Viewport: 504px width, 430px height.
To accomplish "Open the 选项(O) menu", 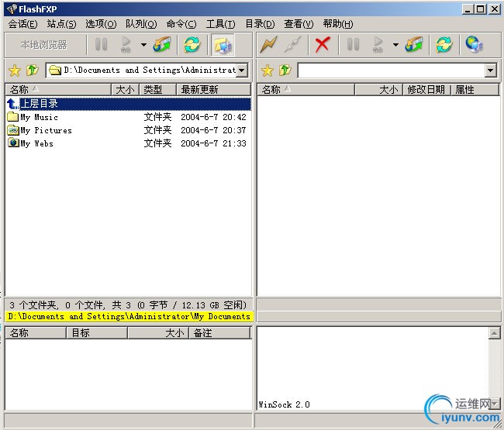I will point(101,24).
